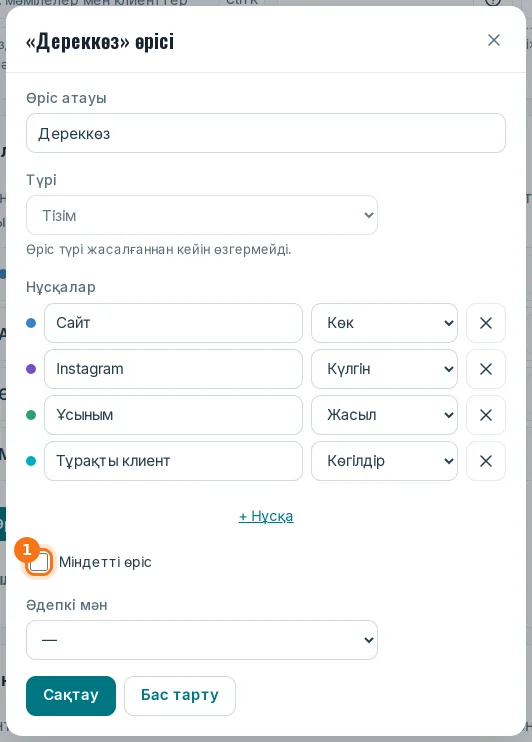Click the Нұсқалар section label

[x=61, y=287]
